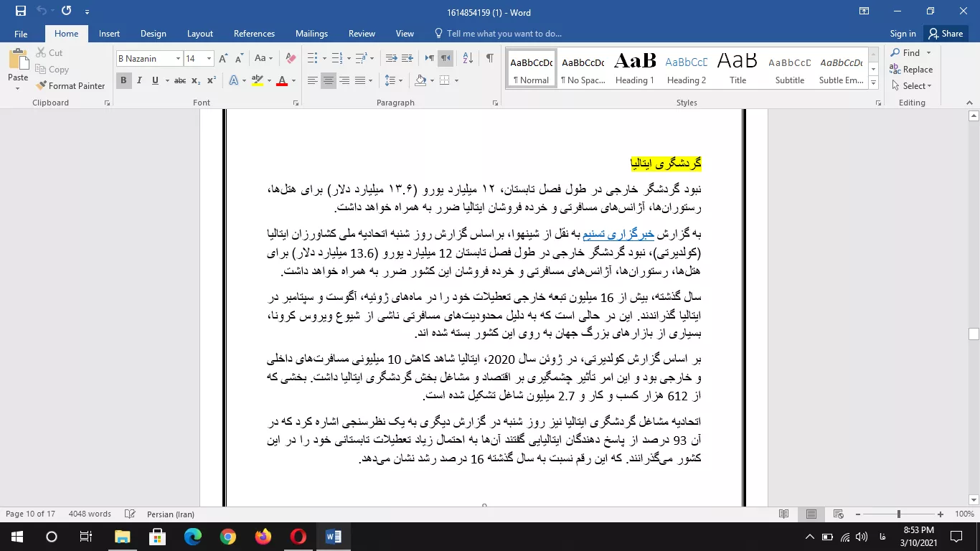Switch to the References tab

254,34
